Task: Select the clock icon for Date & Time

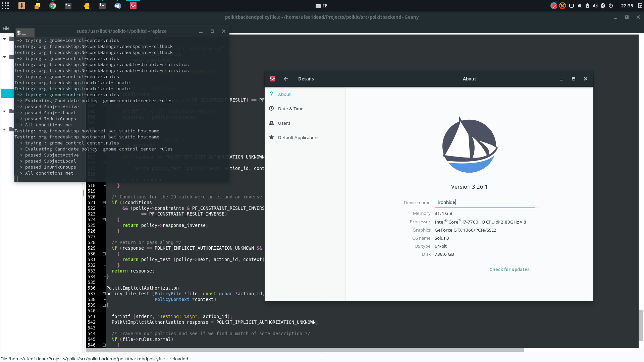Action: coord(271,108)
